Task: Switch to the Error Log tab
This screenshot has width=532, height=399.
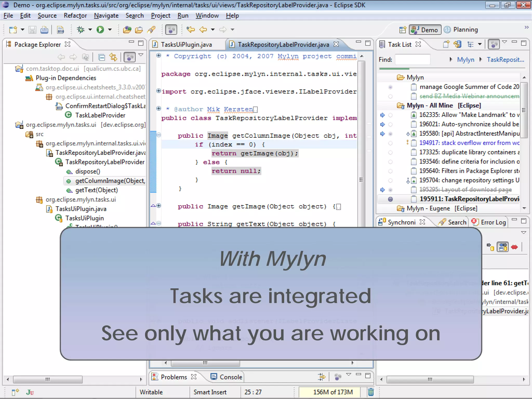Action: tap(489, 222)
